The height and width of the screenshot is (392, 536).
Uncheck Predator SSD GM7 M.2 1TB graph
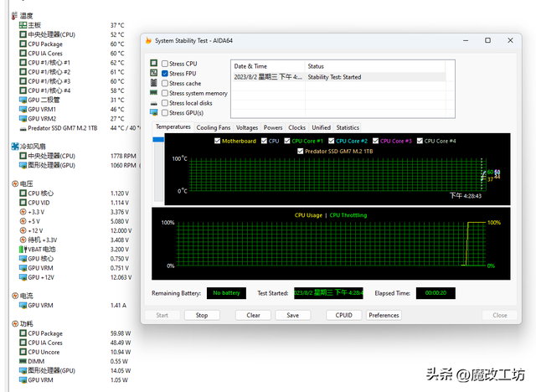point(300,151)
